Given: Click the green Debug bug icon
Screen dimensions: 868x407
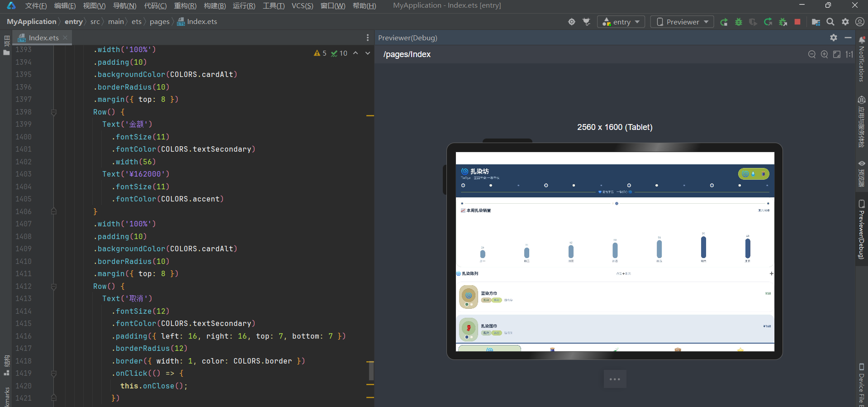Looking at the screenshot, I should 739,22.
